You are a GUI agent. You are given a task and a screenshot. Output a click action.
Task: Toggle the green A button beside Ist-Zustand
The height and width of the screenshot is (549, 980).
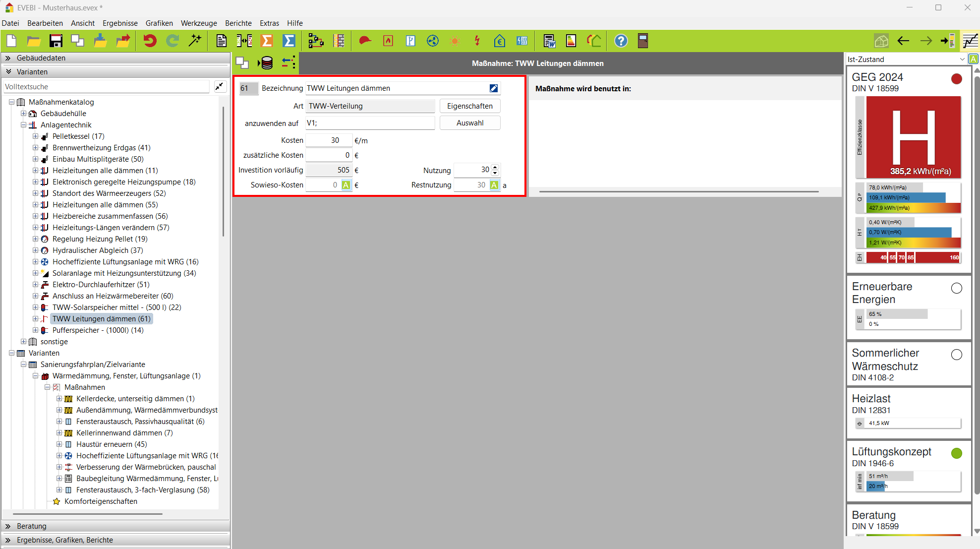tap(974, 59)
